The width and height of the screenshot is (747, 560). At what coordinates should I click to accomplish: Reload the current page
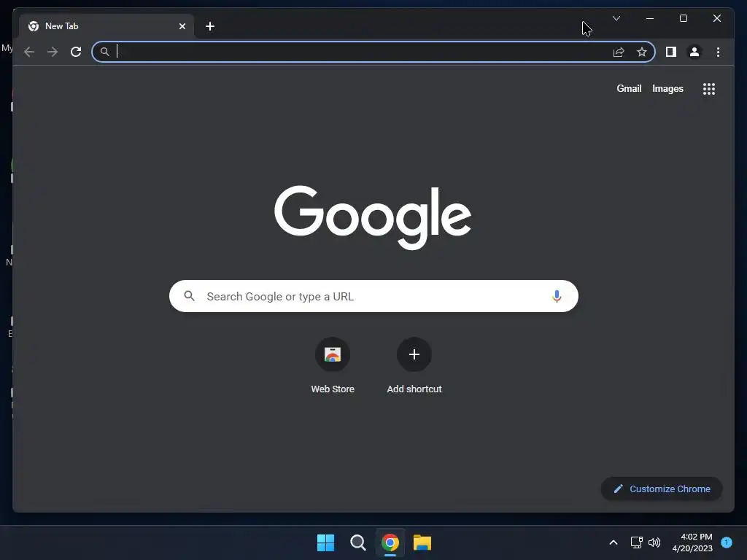pyautogui.click(x=76, y=52)
